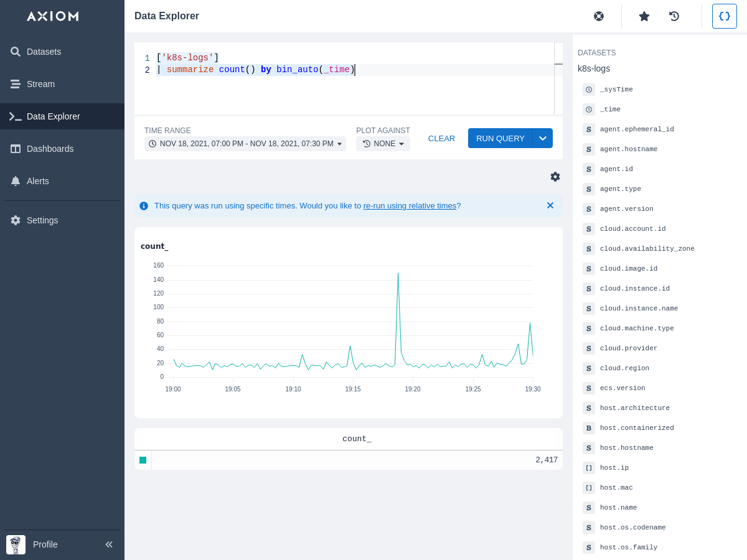Click the profile avatar image
Image resolution: width=747 pixels, height=560 pixels.
coord(16,544)
